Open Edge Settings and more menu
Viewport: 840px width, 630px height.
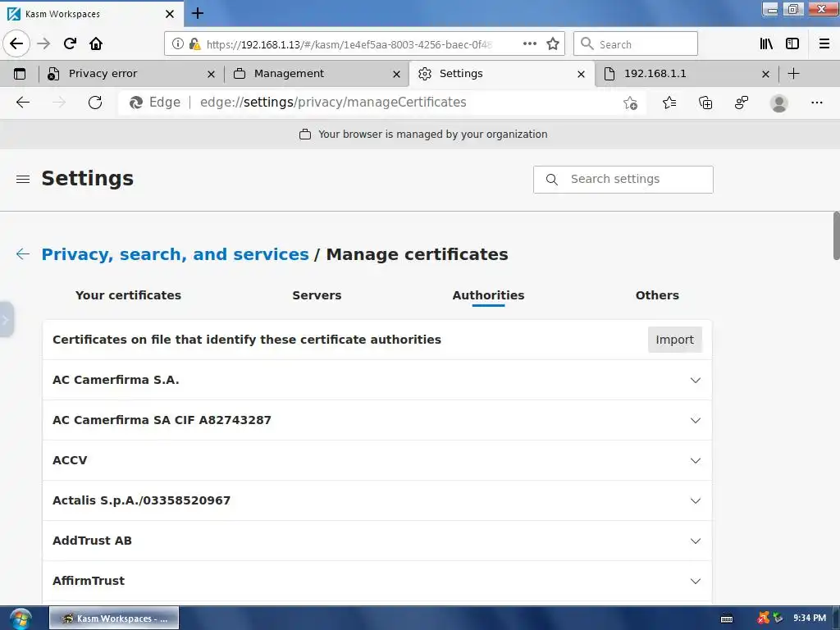[x=816, y=103]
